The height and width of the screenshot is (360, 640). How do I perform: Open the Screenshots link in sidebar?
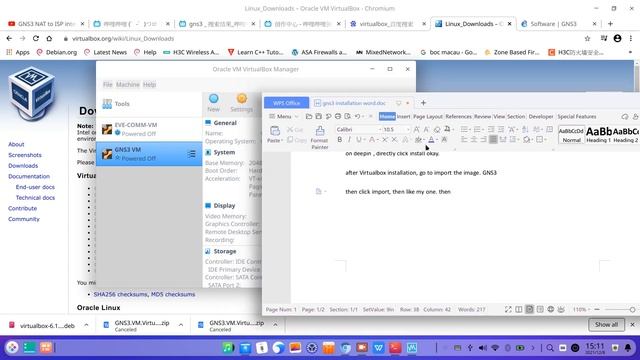click(x=25, y=155)
